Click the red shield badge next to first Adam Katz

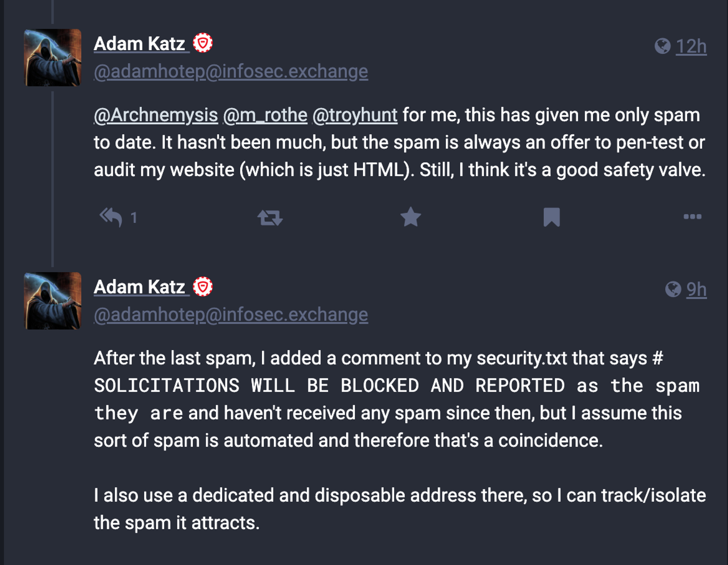pyautogui.click(x=203, y=43)
